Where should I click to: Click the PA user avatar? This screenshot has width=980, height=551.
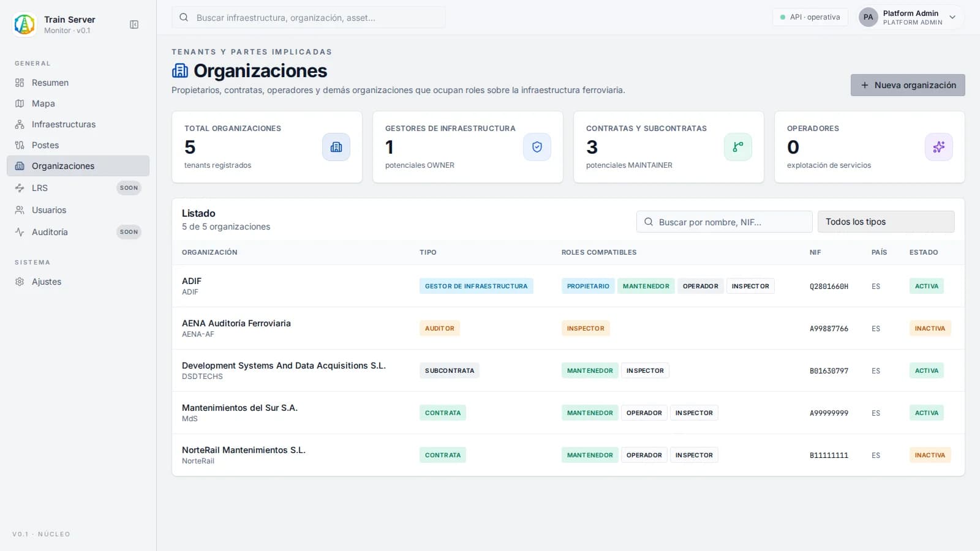[869, 17]
